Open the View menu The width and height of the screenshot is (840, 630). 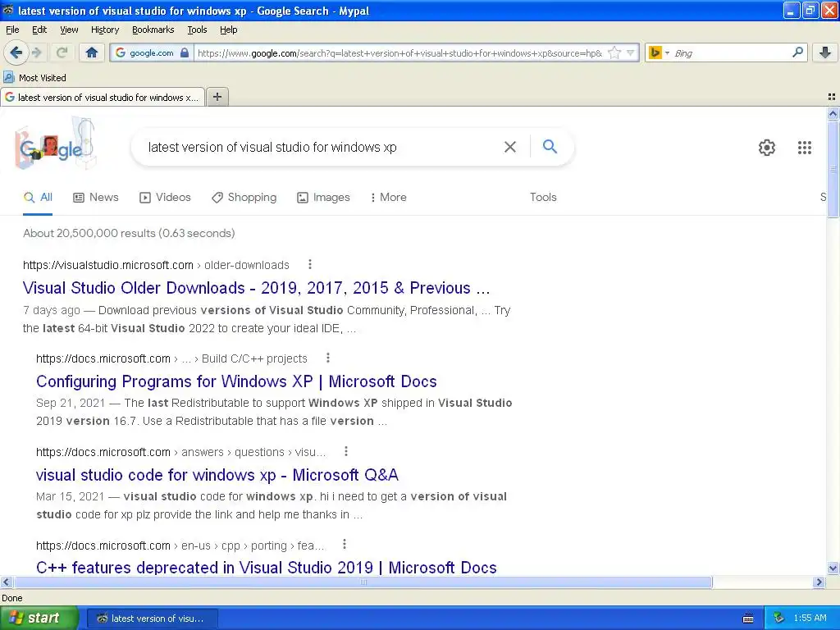coord(69,30)
